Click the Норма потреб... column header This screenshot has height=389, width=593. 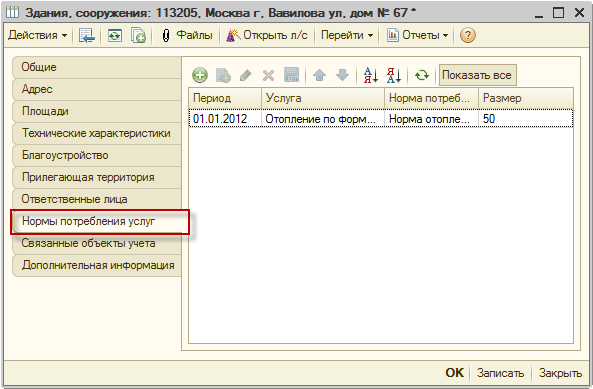pyautogui.click(x=432, y=98)
